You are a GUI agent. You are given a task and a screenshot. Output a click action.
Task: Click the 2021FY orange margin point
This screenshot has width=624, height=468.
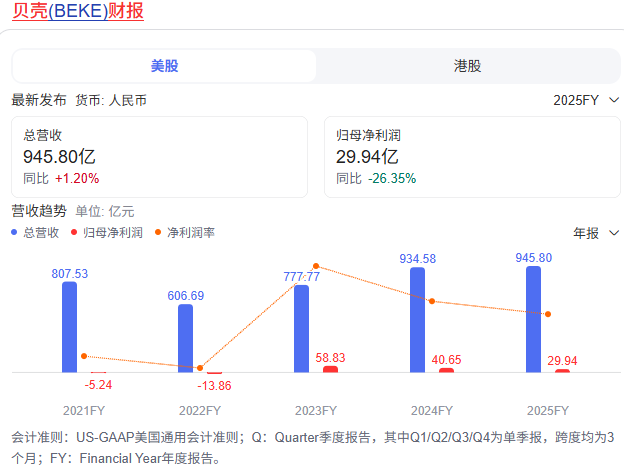84,356
